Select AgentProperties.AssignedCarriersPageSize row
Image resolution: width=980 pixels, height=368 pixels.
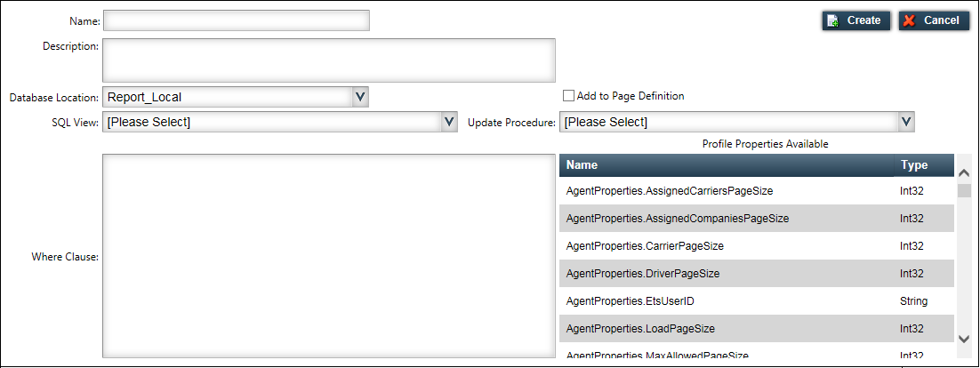(757, 191)
